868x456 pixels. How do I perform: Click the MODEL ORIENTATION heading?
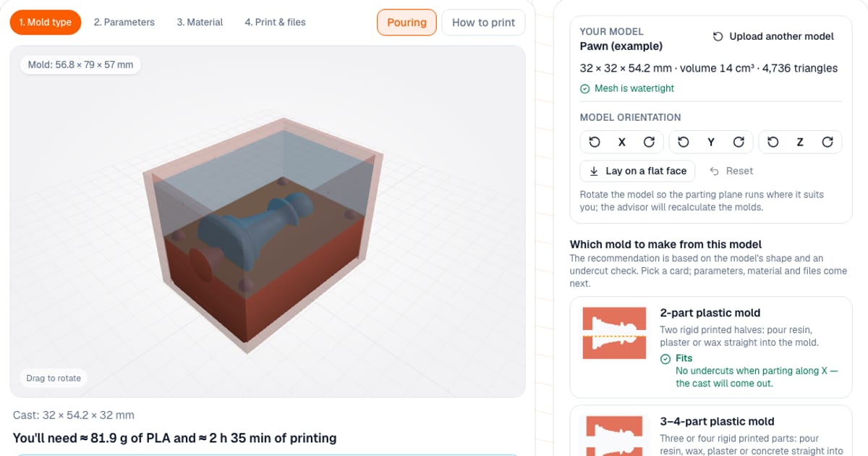[631, 117]
